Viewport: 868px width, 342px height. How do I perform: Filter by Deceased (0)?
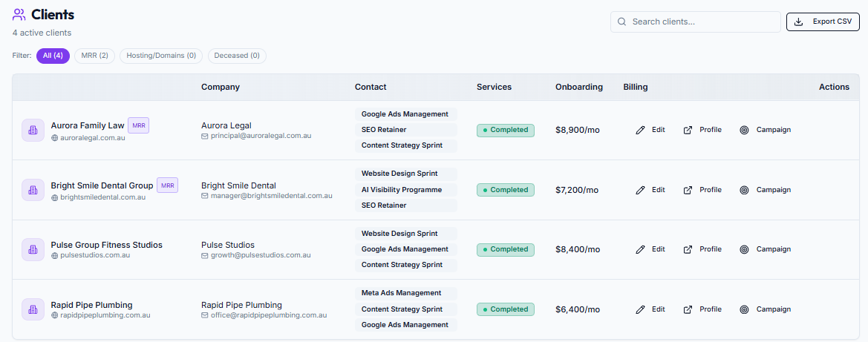237,56
